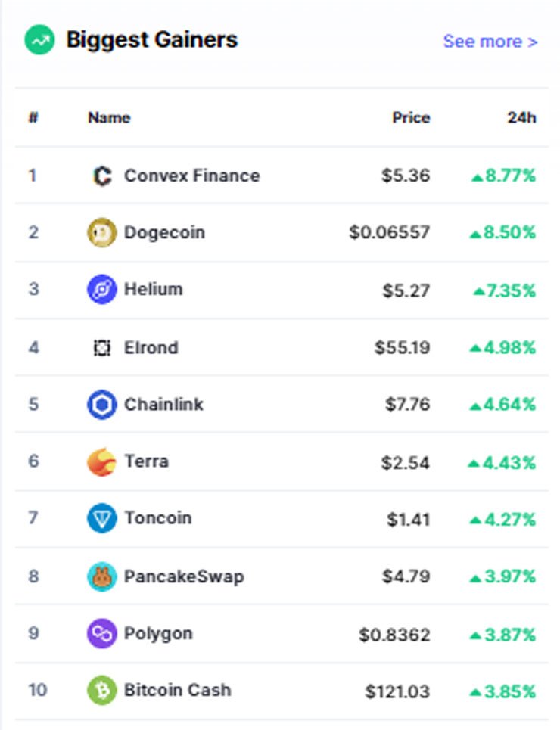560x730 pixels.
Task: Click the Elrond coin icon
Action: 102,347
